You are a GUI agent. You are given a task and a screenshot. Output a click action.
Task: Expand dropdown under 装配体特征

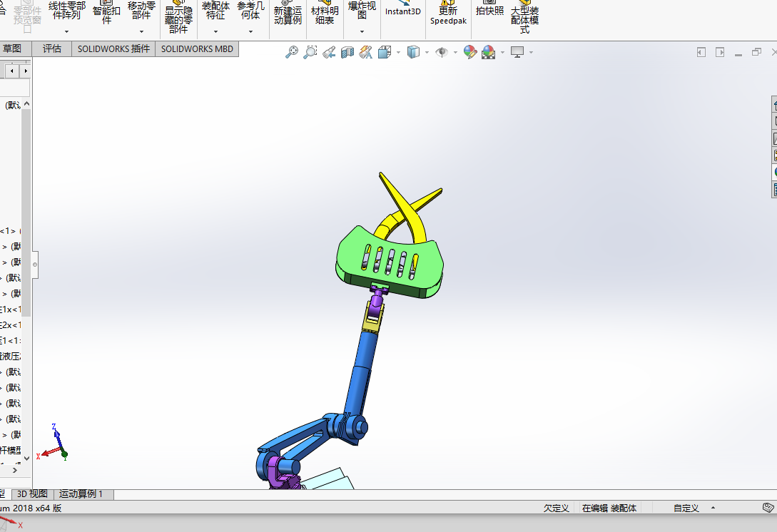click(x=215, y=31)
